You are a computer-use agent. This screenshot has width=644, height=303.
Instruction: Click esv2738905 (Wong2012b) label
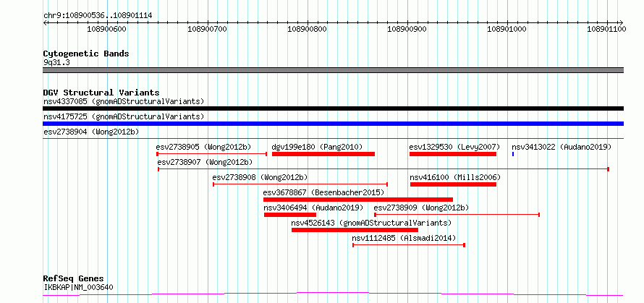coord(203,147)
